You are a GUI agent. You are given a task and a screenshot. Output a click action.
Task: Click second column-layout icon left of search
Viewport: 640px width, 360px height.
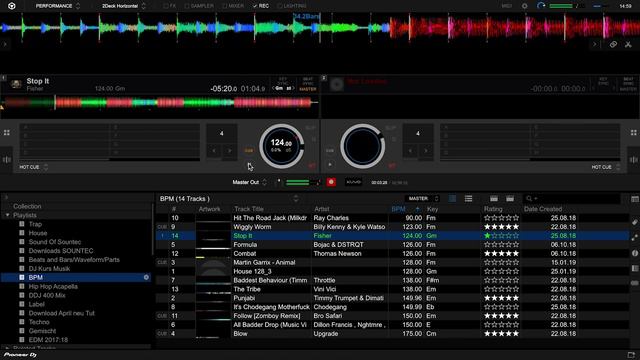[510, 199]
